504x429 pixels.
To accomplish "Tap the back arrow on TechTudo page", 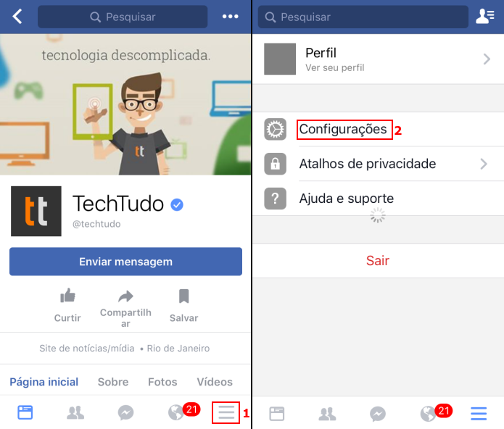I will [x=17, y=17].
